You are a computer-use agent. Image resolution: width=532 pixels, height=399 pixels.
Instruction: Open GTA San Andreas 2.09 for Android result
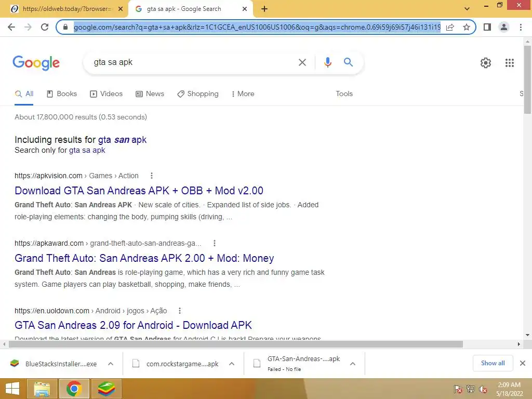pos(133,325)
